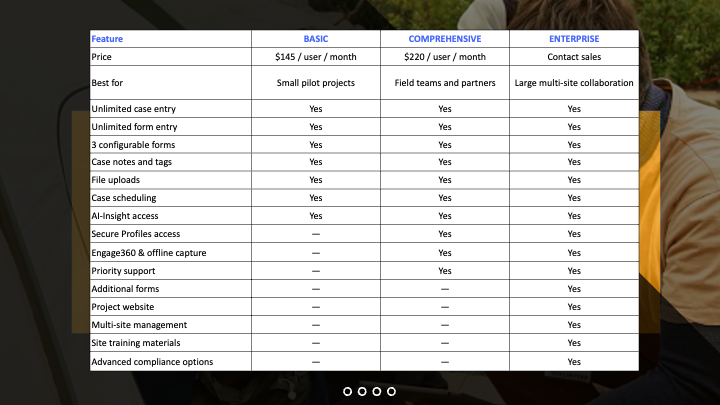The height and width of the screenshot is (405, 720).
Task: Click COMPREHENSIVE Yes for Priority support
Action: coord(445,271)
